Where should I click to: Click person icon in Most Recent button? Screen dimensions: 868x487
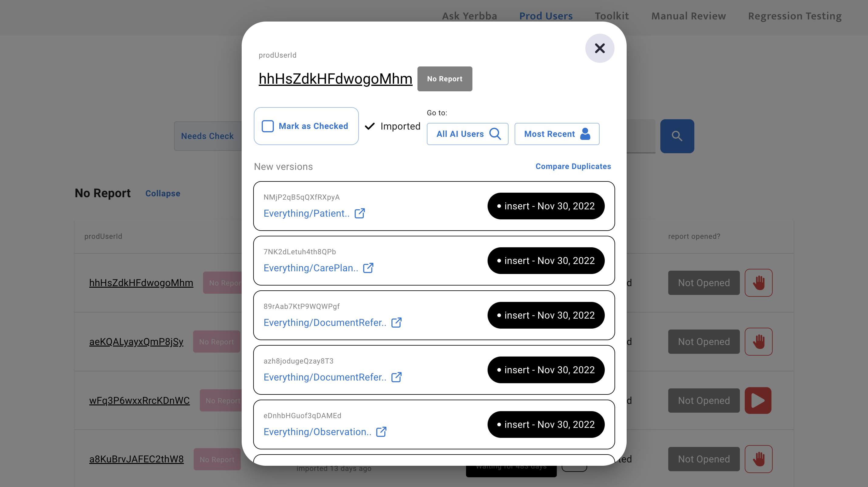pos(585,134)
